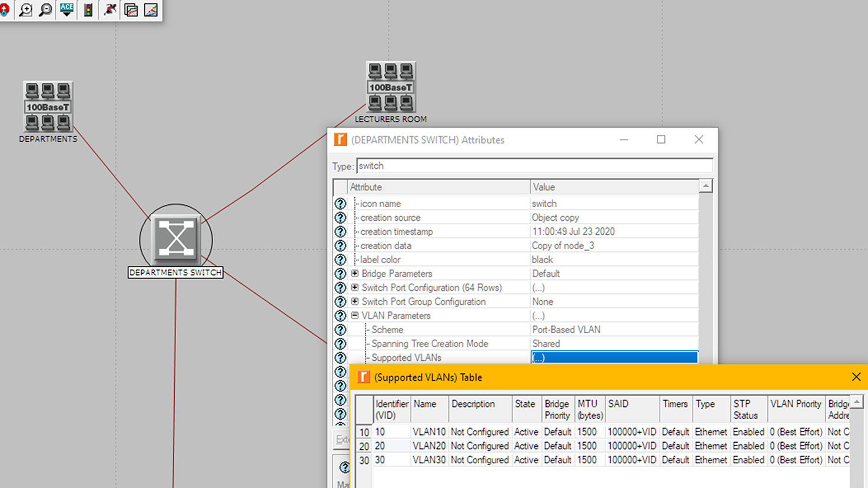Select the Supported VLANs (...) value cell
868x488 pixels.
click(614, 358)
